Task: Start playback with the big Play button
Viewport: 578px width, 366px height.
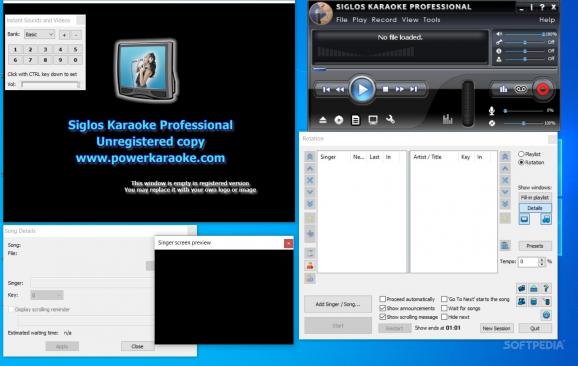Action: [x=362, y=90]
